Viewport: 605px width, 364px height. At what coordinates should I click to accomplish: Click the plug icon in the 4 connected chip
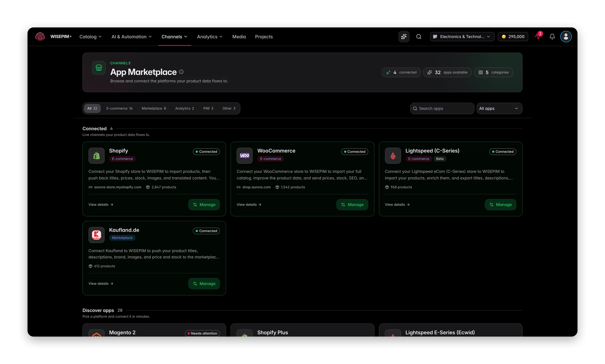[388, 72]
